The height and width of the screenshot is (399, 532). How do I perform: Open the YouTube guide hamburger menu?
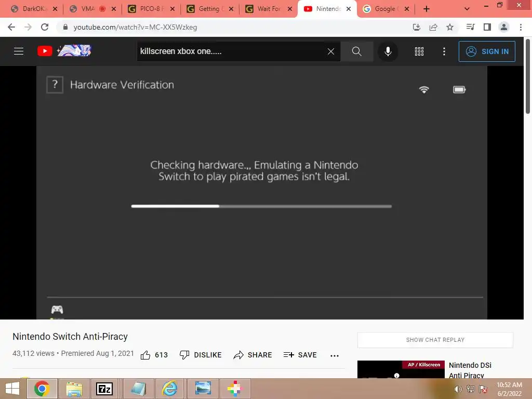point(19,51)
